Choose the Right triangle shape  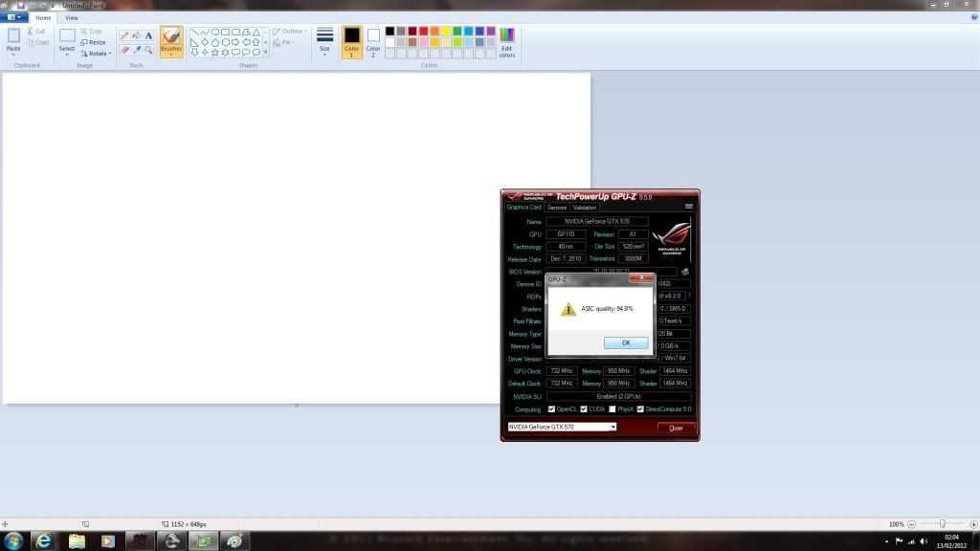194,42
